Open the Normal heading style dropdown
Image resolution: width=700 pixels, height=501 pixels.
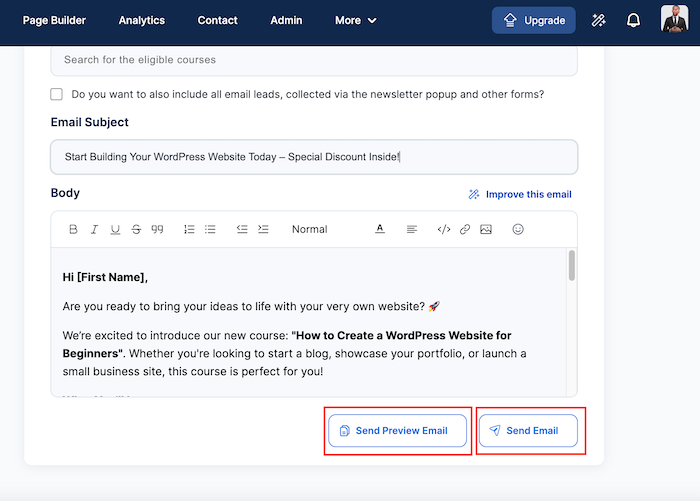[310, 230]
